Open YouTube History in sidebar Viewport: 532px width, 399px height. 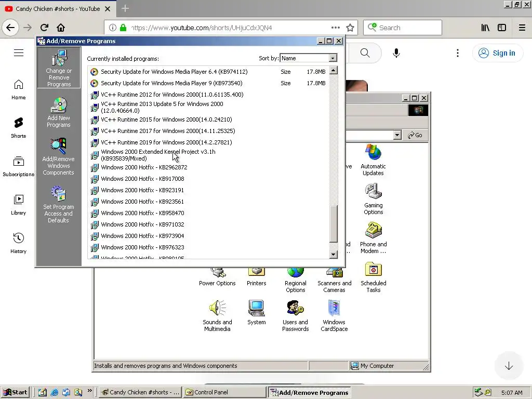(19, 243)
